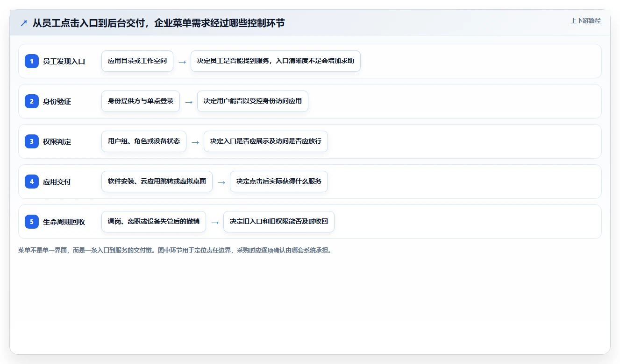Click 决定旧入口和旧权限能否及时收回 box
The image size is (620, 364).
[x=279, y=222]
